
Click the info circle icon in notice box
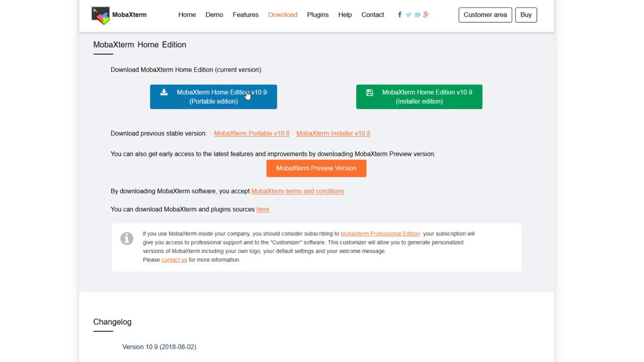tap(127, 238)
